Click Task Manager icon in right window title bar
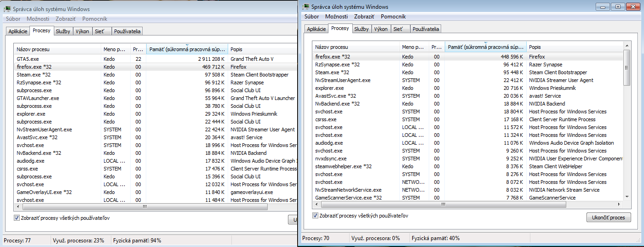Image resolution: width=644 pixels, height=247 pixels. tap(306, 7)
